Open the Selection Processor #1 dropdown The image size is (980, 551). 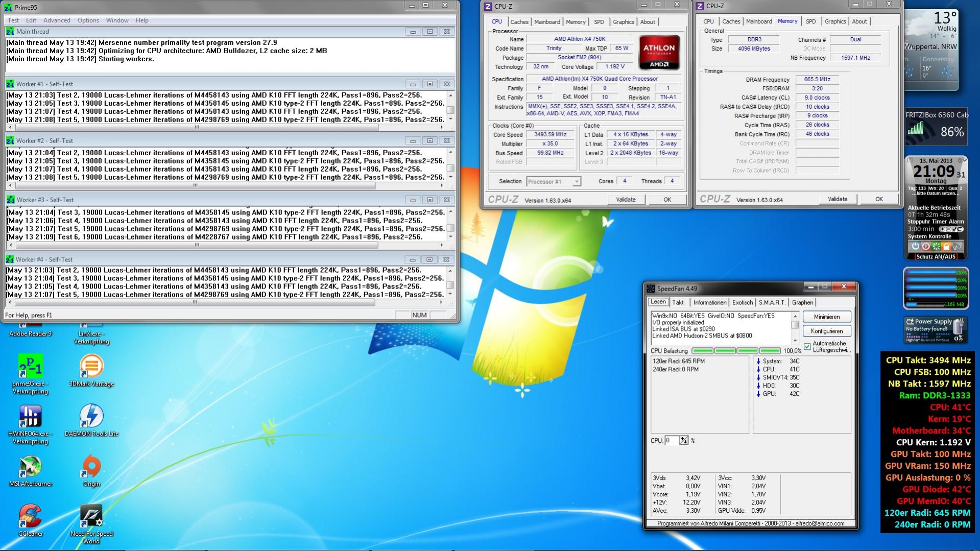[554, 182]
